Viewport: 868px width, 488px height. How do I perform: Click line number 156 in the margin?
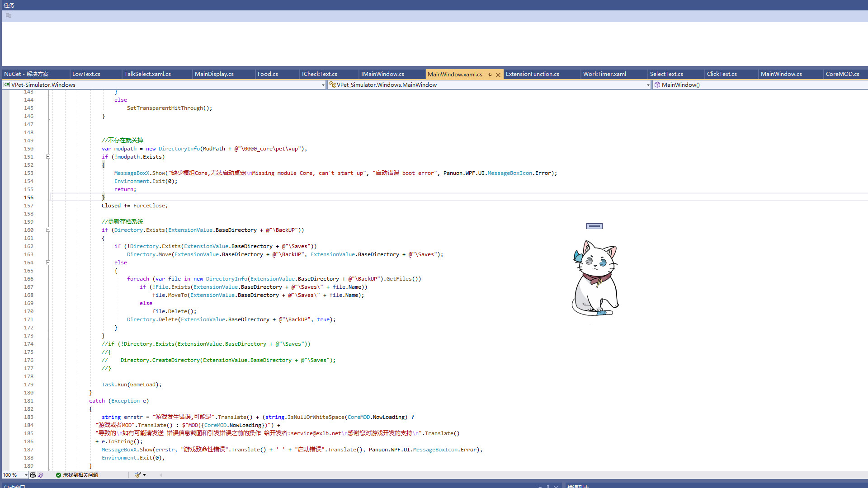point(28,197)
